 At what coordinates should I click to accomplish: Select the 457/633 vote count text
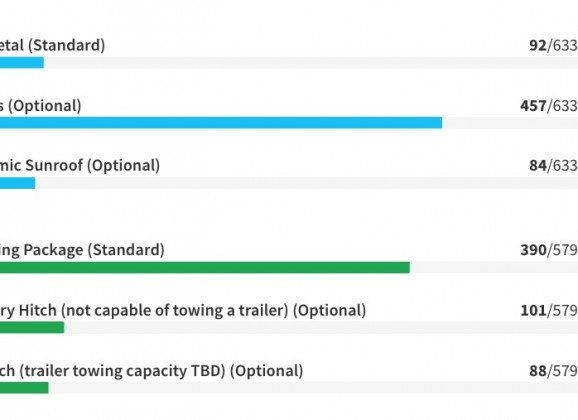[x=549, y=106]
